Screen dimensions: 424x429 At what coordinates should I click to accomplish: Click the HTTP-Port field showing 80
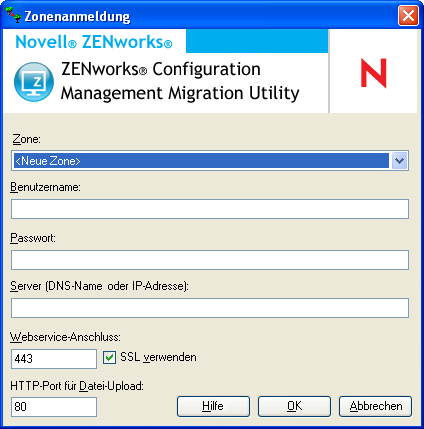[54, 407]
